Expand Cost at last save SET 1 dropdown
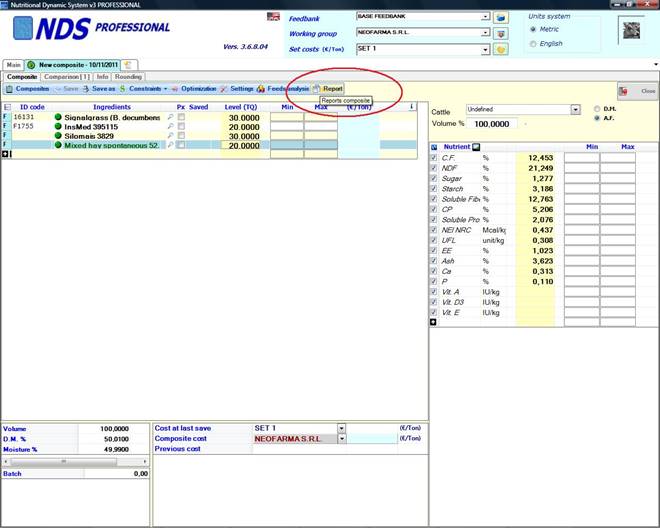Viewport: 660px width, 528px height. click(x=341, y=428)
